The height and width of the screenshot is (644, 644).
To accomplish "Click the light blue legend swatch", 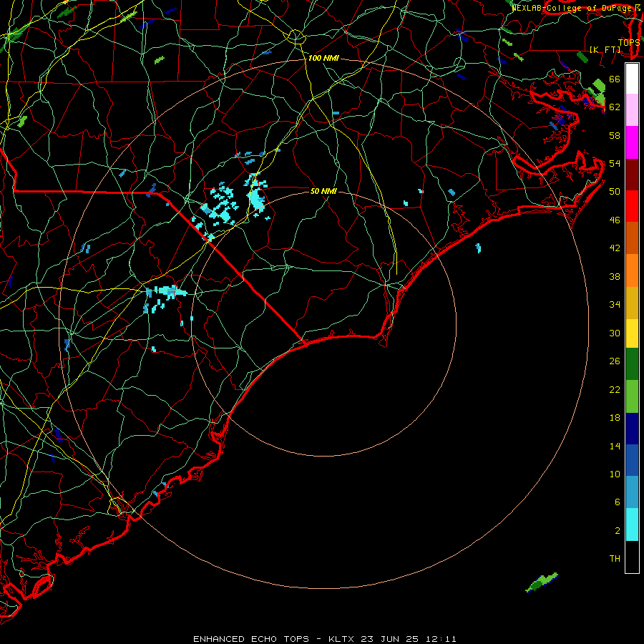I will pyautogui.click(x=632, y=492).
